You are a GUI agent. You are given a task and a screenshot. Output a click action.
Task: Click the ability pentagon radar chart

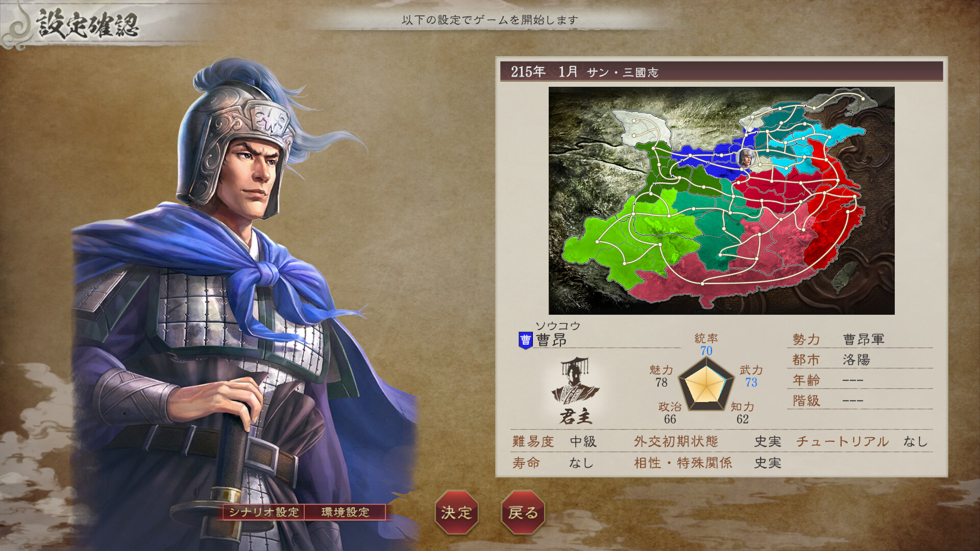click(706, 384)
